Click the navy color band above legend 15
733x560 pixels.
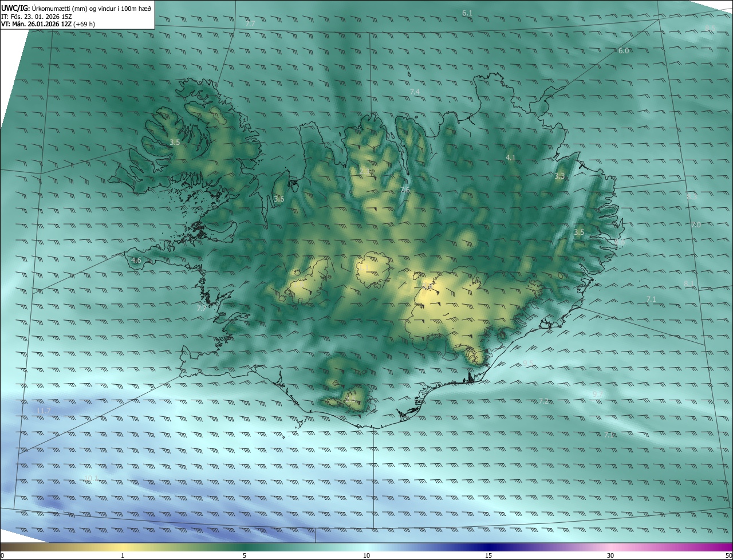point(488,546)
